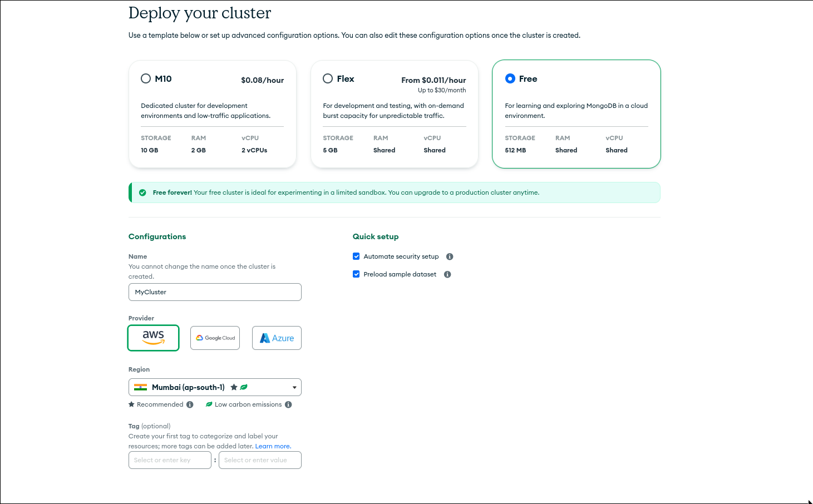Click info icon next to Low carbon emissions
The width and height of the screenshot is (813, 504).
pos(288,404)
